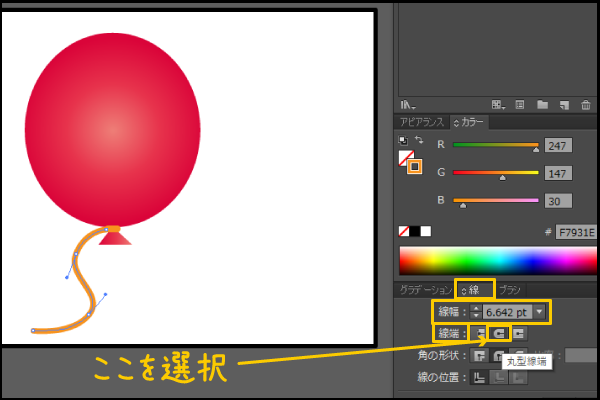This screenshot has width=600, height=400.
Task: Activate the orange stroke swatch box
Action: pyautogui.click(x=414, y=166)
